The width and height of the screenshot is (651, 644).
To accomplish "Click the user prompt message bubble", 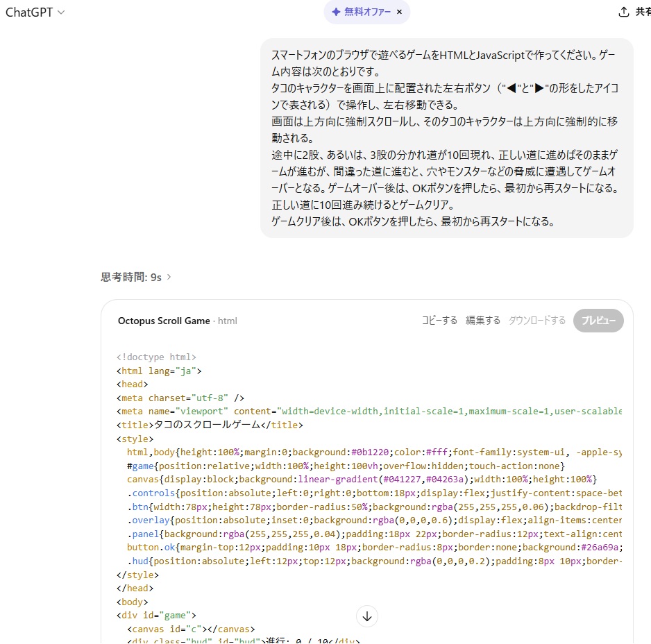I will coord(446,138).
